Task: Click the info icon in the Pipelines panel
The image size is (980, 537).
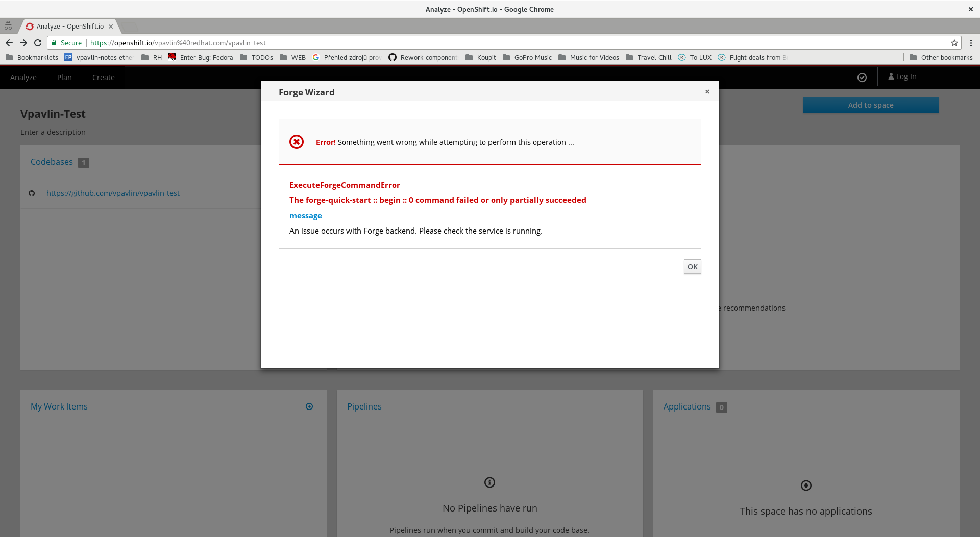Action: point(489,482)
